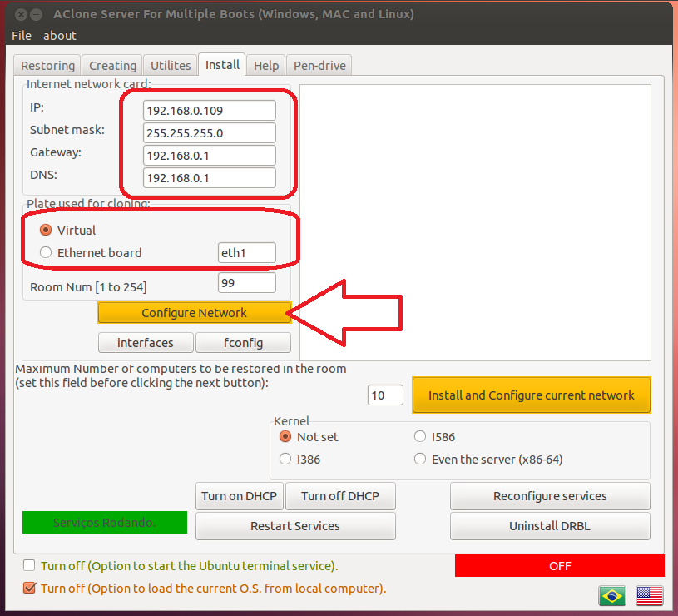Viewport: 678px width, 616px height.
Task: Click the Room Num [1 to 254] label
Action: click(88, 287)
